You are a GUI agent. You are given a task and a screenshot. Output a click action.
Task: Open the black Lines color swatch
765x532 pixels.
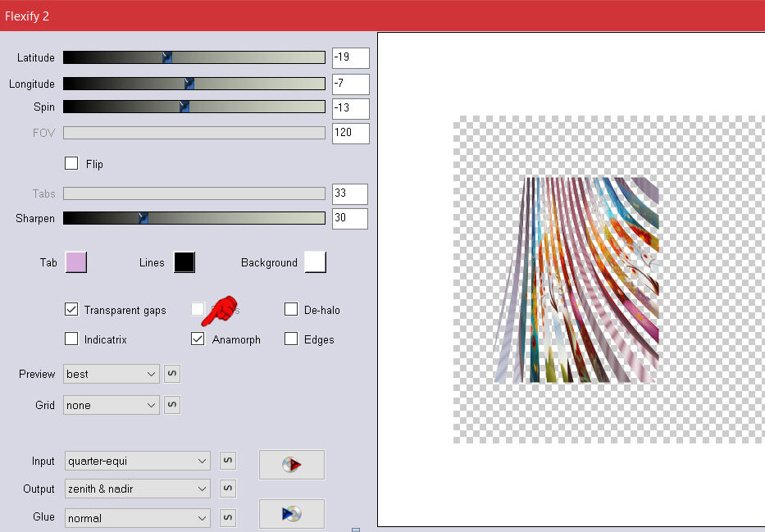[x=184, y=262]
